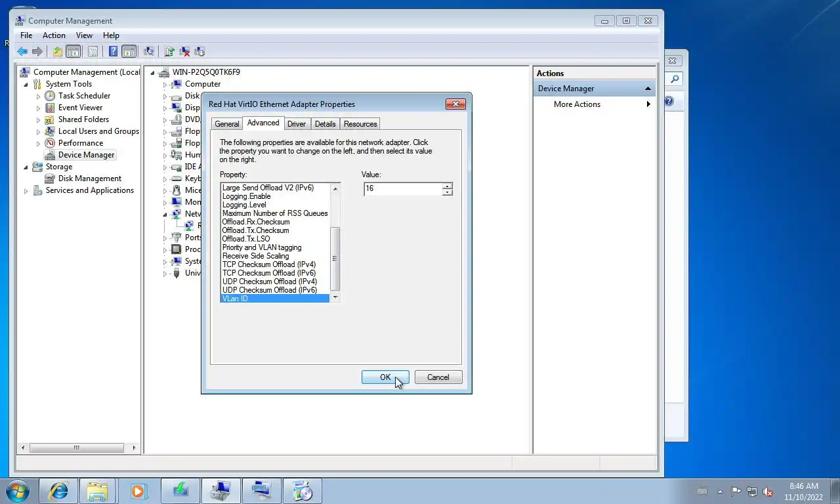This screenshot has height=504, width=840.
Task: Increase the VLan ID value with up spinner
Action: (448, 186)
